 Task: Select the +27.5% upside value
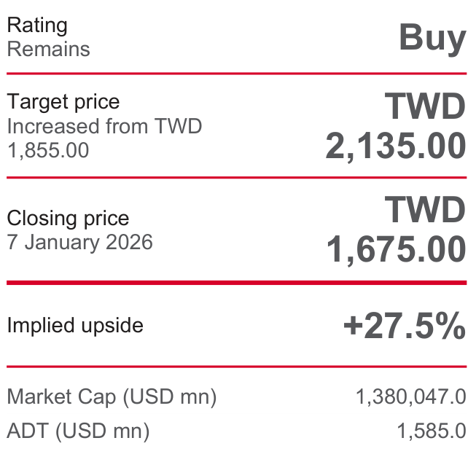[x=404, y=326]
